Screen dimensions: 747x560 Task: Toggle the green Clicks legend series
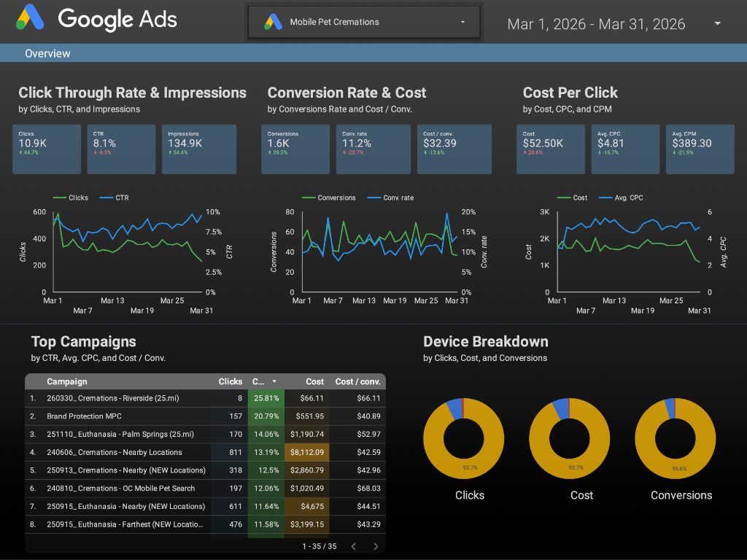(x=71, y=198)
